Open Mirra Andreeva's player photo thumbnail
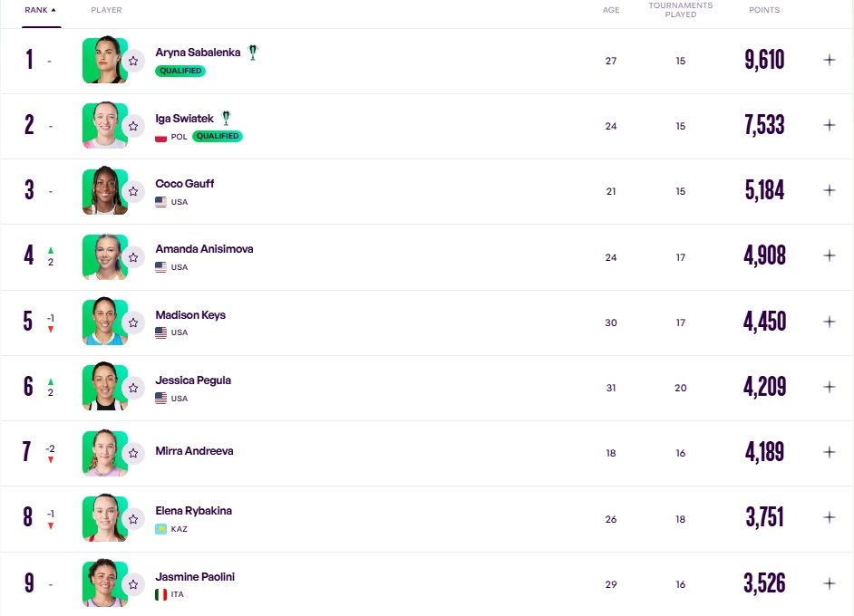 pos(105,453)
